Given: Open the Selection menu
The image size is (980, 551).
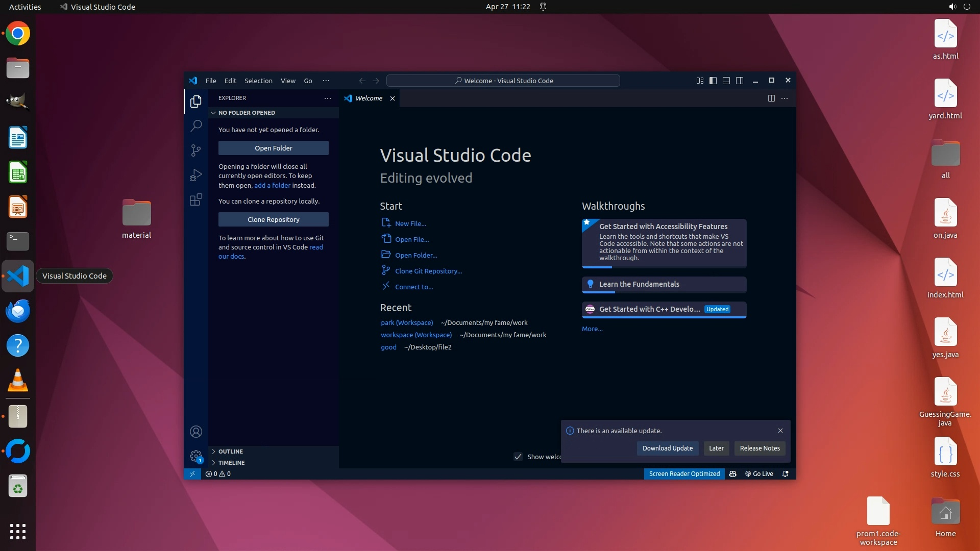Looking at the screenshot, I should [258, 81].
